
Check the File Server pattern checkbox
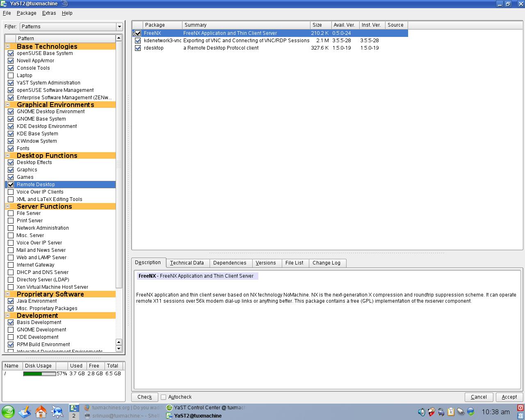pyautogui.click(x=11, y=213)
